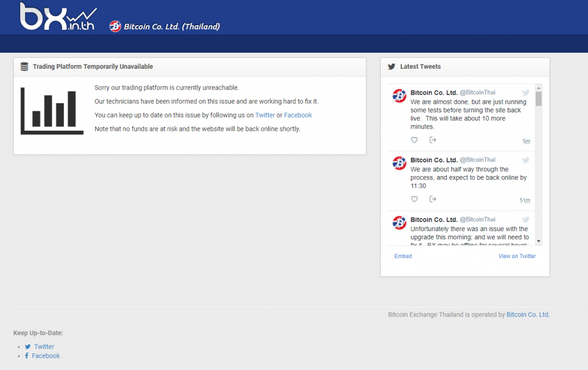
Task: Click the Twitter bird icon on first tweet
Action: (525, 93)
